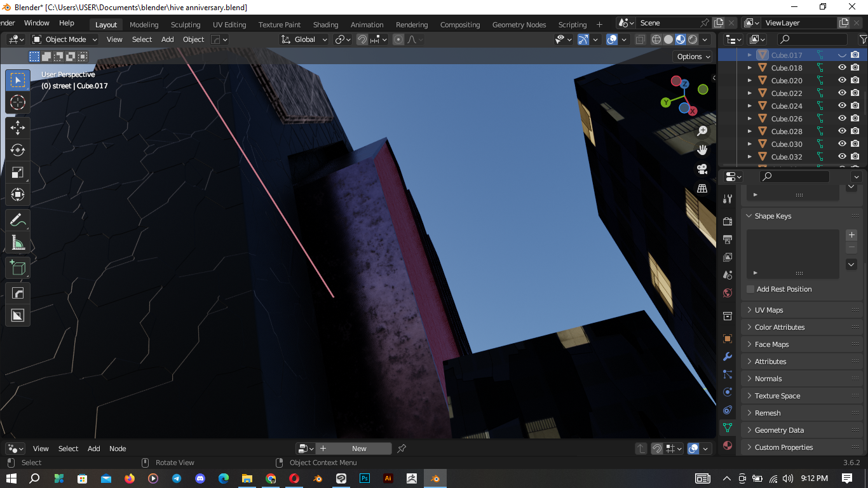The height and width of the screenshot is (488, 868).
Task: Switch to the Sculpting workspace tab
Action: [186, 25]
